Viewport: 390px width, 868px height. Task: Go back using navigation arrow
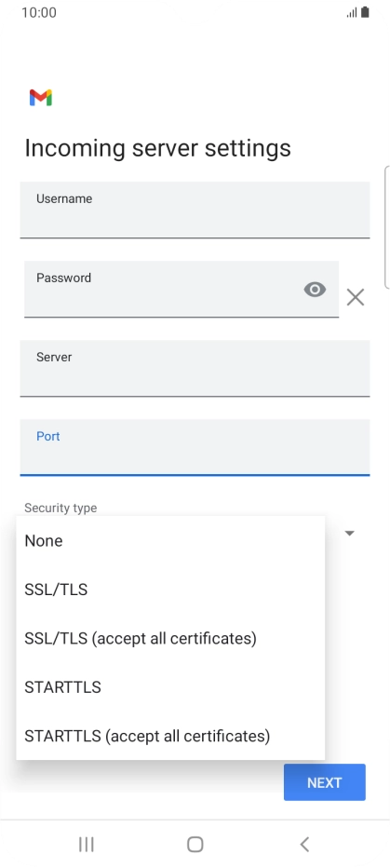coord(304,844)
